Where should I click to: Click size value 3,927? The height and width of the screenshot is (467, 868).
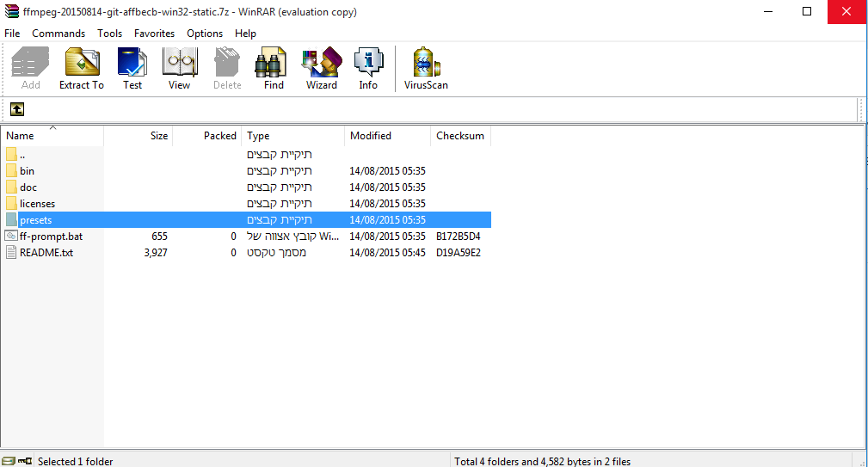click(156, 252)
